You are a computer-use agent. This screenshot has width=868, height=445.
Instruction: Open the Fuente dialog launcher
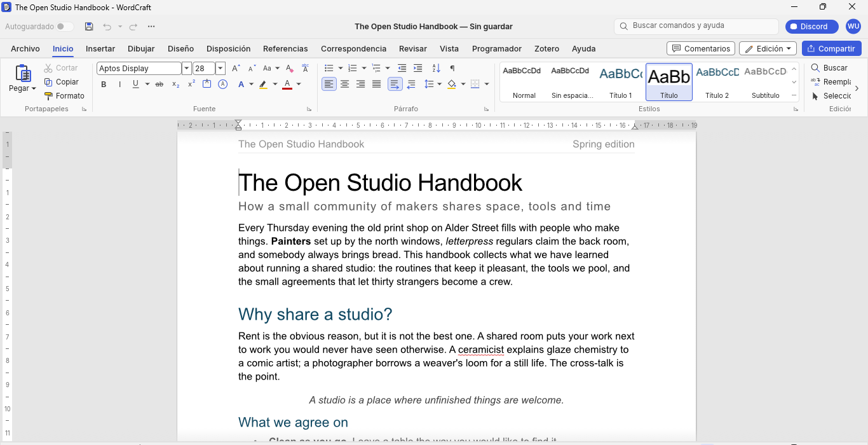pyautogui.click(x=309, y=109)
